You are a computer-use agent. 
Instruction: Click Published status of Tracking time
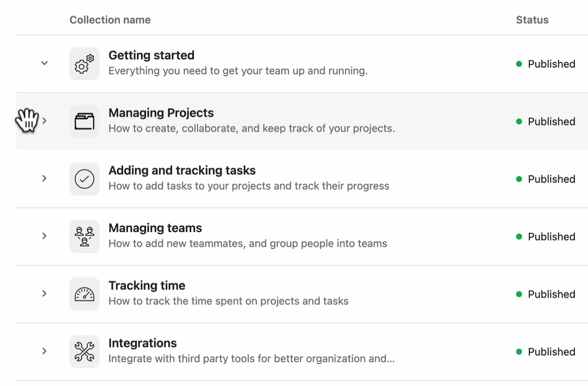(551, 294)
